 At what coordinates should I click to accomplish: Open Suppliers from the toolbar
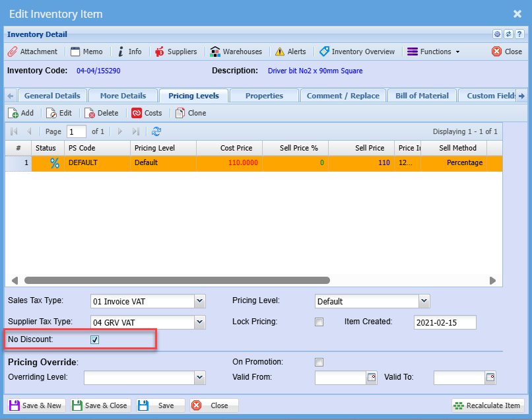(176, 52)
